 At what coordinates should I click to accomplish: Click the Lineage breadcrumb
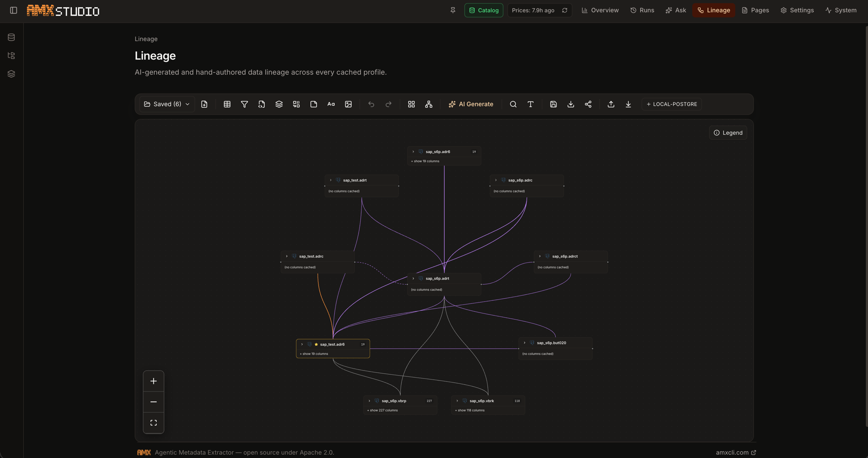[146, 39]
